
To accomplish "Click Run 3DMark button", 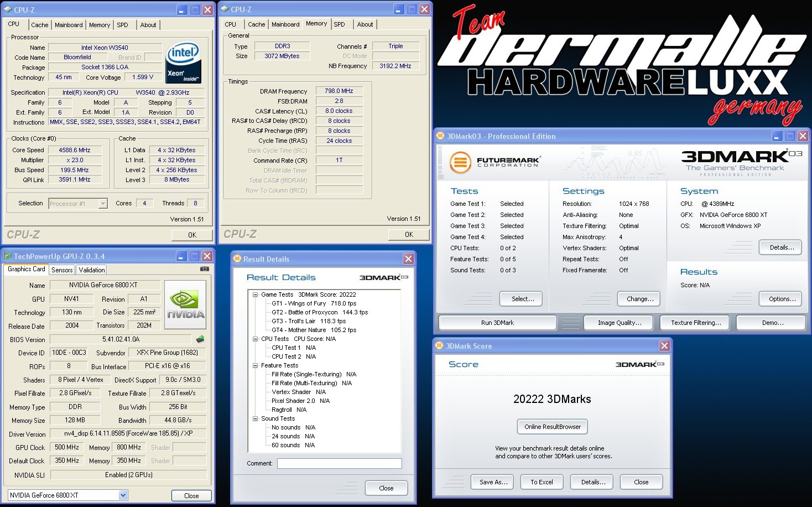I will point(497,323).
